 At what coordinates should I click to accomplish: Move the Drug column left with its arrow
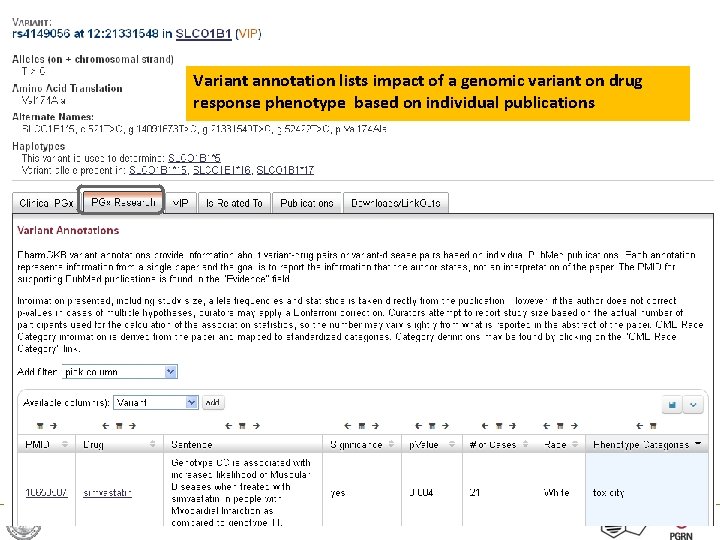coord(106,426)
